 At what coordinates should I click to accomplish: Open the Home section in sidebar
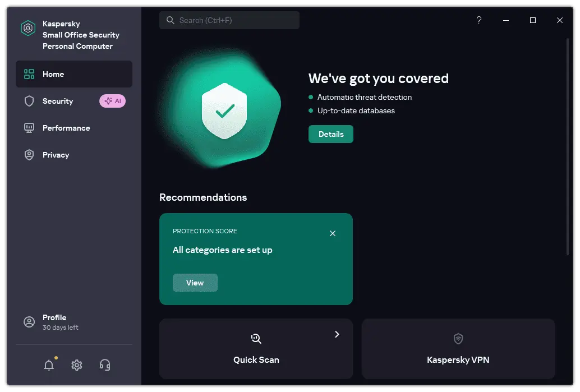click(74, 74)
